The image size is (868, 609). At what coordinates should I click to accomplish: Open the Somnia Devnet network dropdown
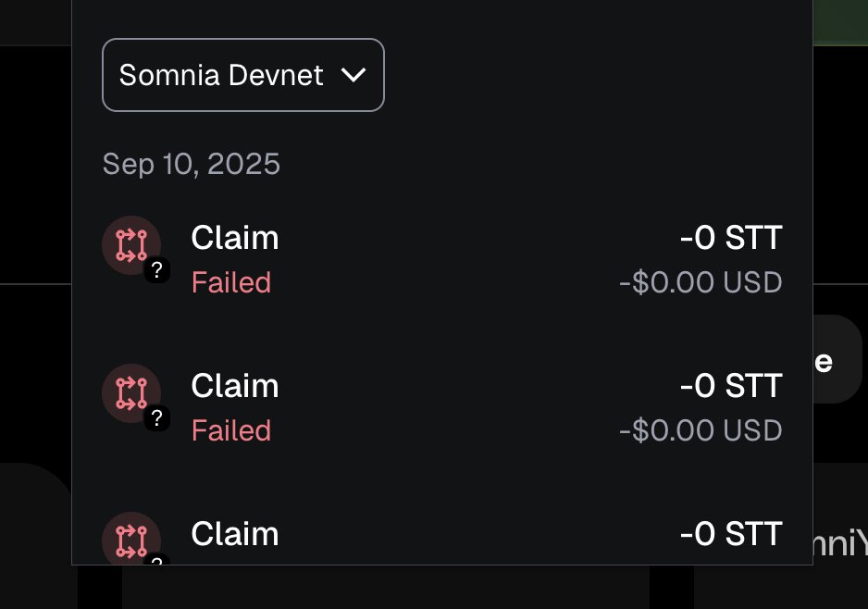tap(242, 75)
